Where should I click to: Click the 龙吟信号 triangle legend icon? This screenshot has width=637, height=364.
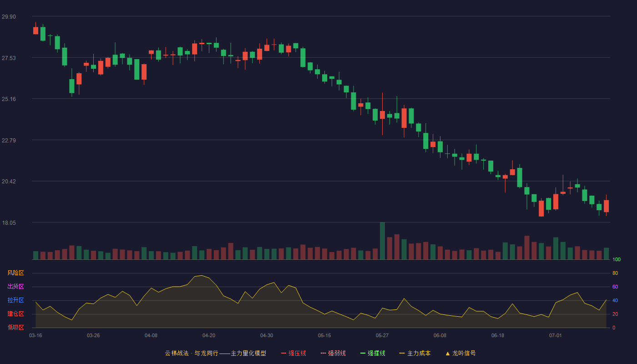(448, 353)
